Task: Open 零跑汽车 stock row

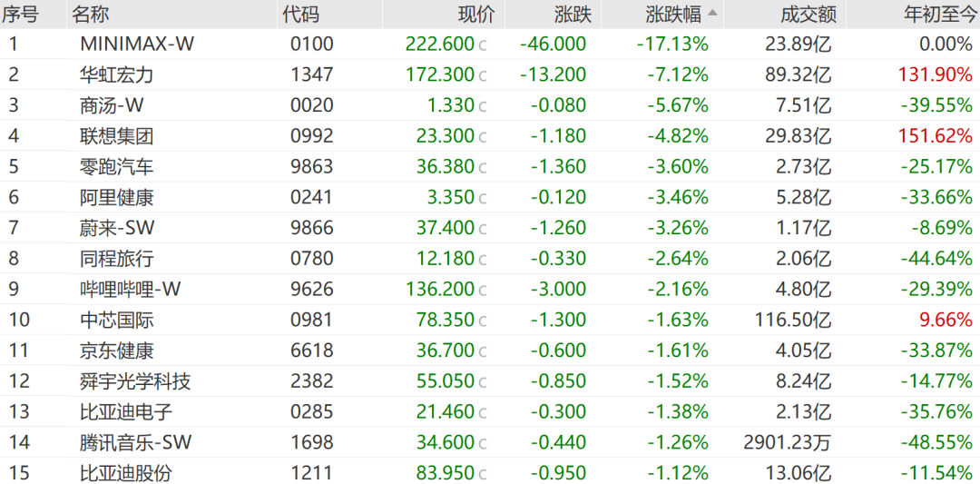Action: 490,166
